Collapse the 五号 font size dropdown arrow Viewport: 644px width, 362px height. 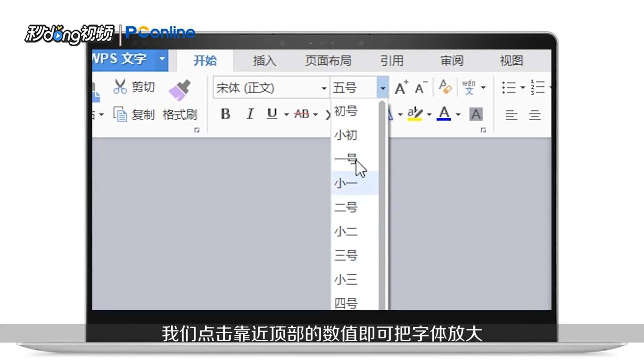383,88
